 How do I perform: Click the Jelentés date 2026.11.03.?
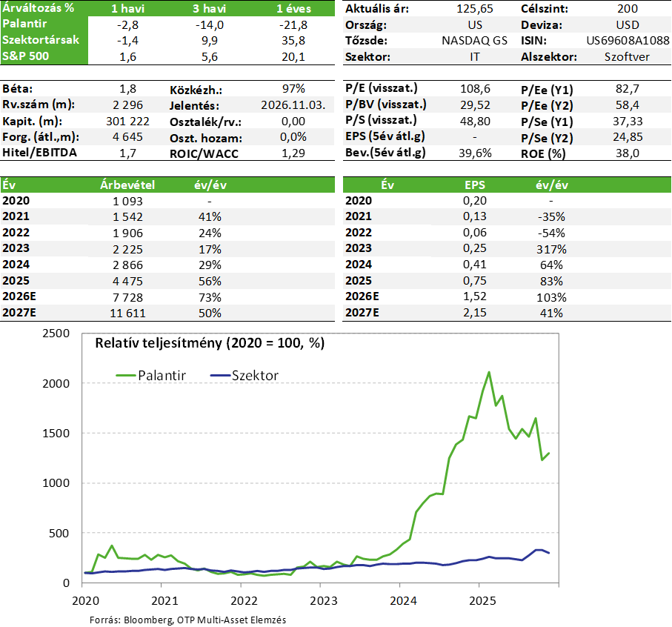pos(293,105)
